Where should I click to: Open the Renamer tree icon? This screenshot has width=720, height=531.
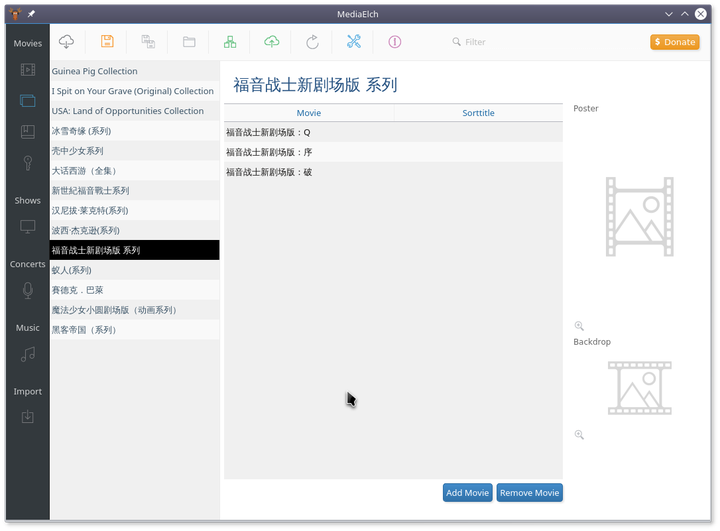point(230,42)
